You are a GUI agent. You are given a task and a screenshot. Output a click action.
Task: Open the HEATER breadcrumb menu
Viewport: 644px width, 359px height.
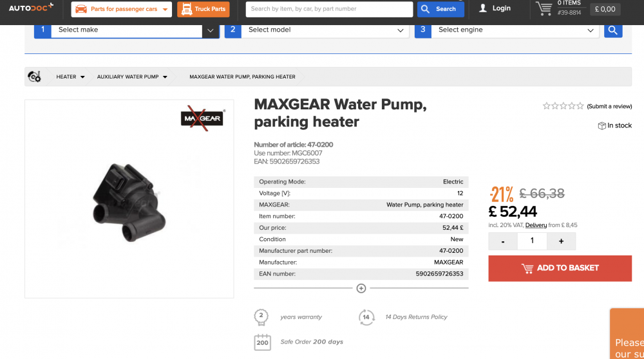70,77
